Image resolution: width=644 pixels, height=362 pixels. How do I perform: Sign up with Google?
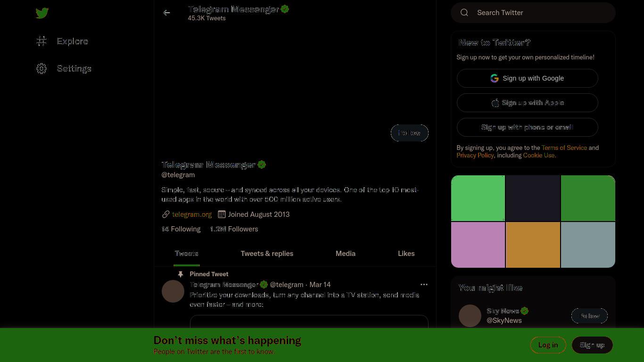528,78
